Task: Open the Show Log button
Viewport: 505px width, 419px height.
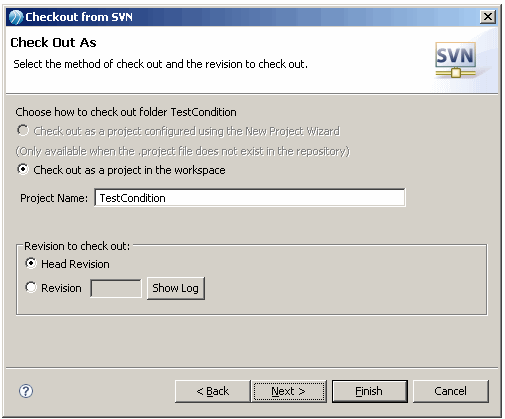Action: (175, 288)
